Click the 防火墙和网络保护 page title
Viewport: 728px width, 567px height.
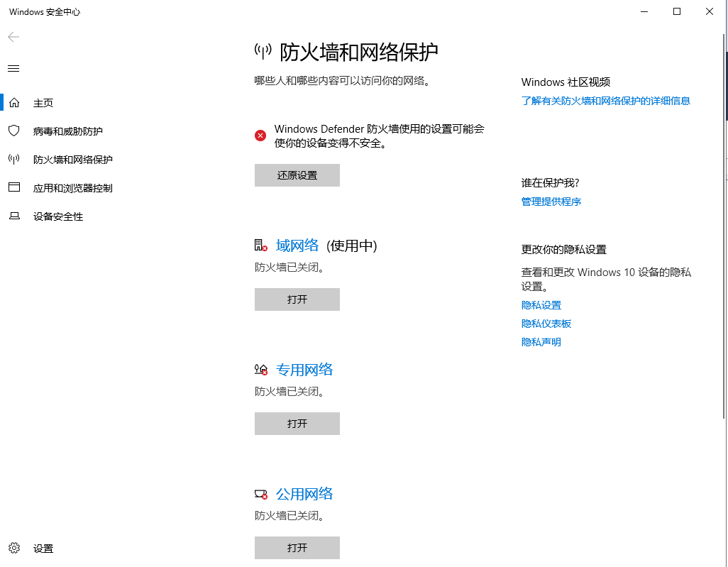pos(359,52)
